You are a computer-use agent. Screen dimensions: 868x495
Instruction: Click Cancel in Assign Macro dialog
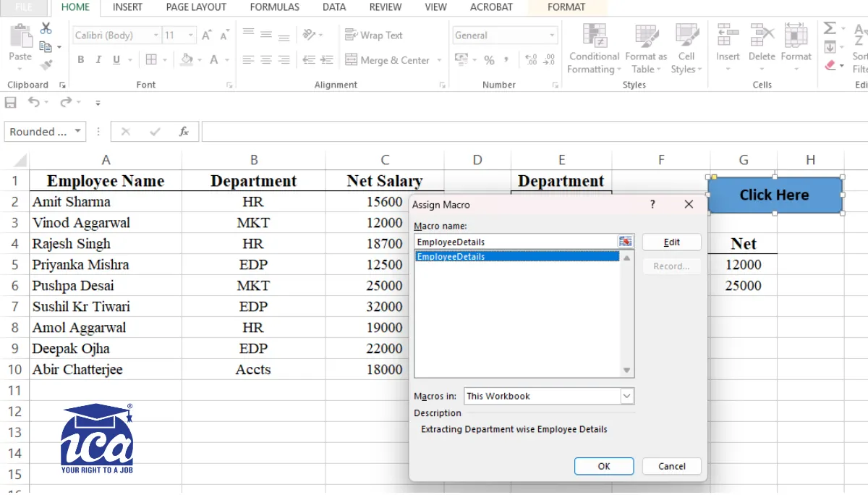[672, 466]
